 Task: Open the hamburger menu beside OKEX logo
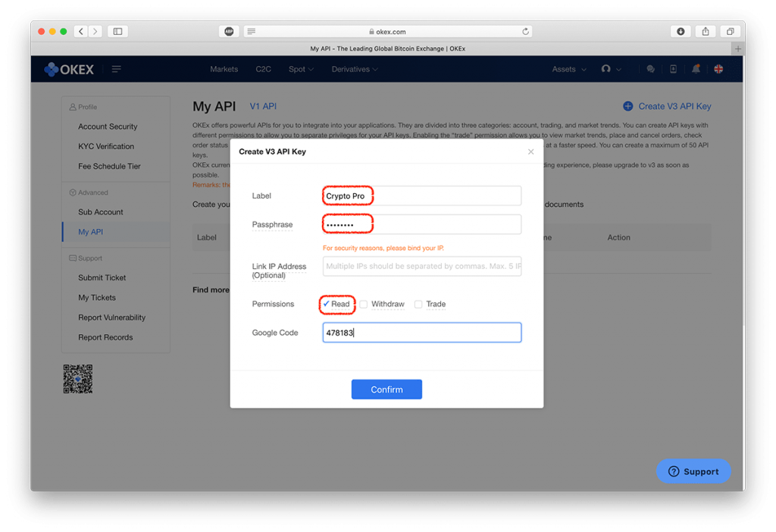click(x=116, y=69)
